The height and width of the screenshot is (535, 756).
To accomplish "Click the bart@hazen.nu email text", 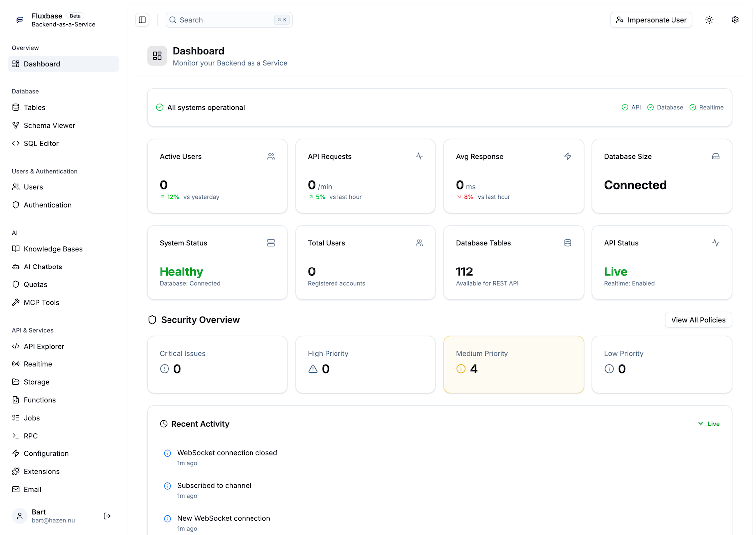I will (53, 520).
